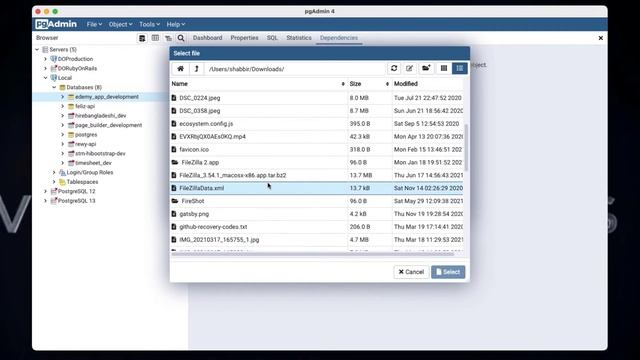Click the vertical scrollbar of file list

[466, 147]
